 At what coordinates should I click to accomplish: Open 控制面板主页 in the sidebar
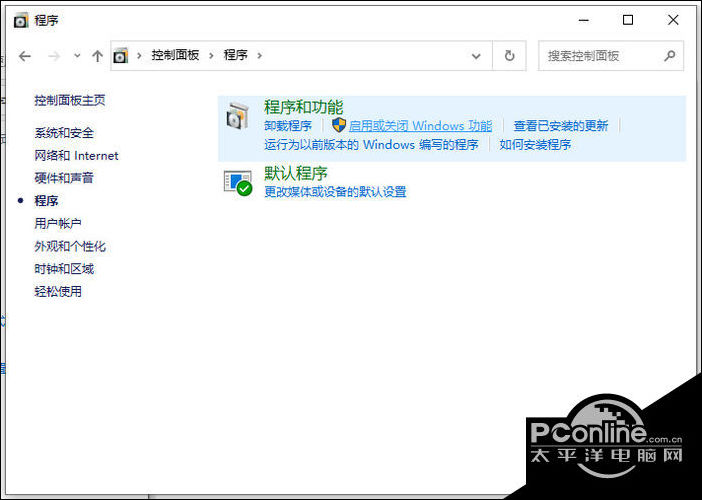[x=70, y=100]
